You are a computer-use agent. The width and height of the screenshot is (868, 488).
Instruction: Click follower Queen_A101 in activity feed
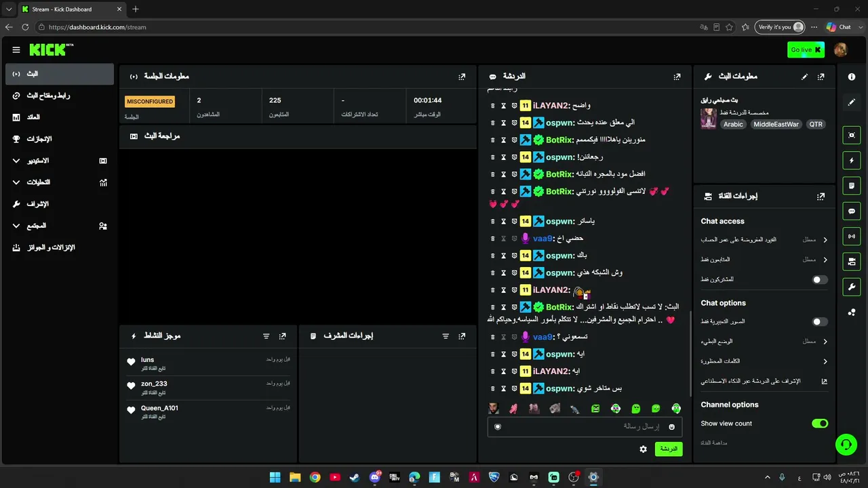pyautogui.click(x=159, y=408)
